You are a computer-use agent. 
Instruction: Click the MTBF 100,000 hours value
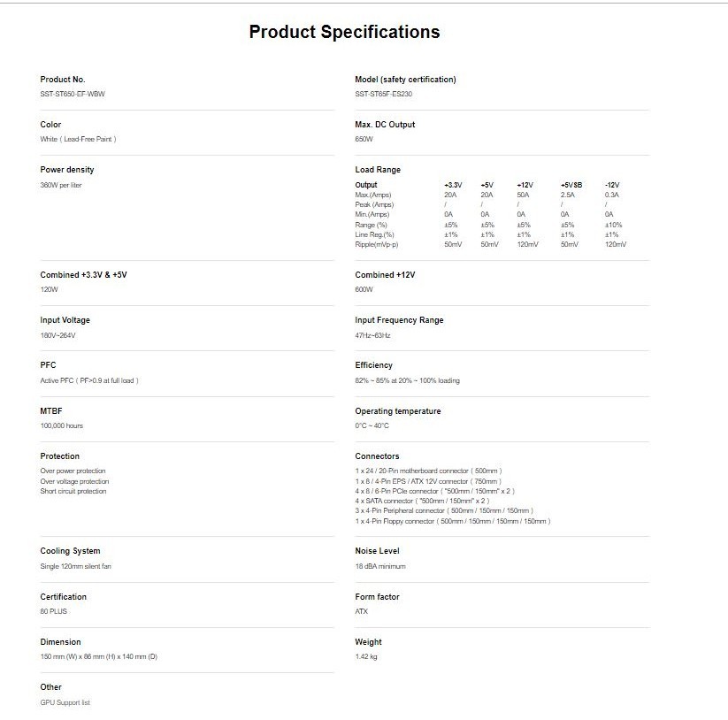[x=62, y=425]
